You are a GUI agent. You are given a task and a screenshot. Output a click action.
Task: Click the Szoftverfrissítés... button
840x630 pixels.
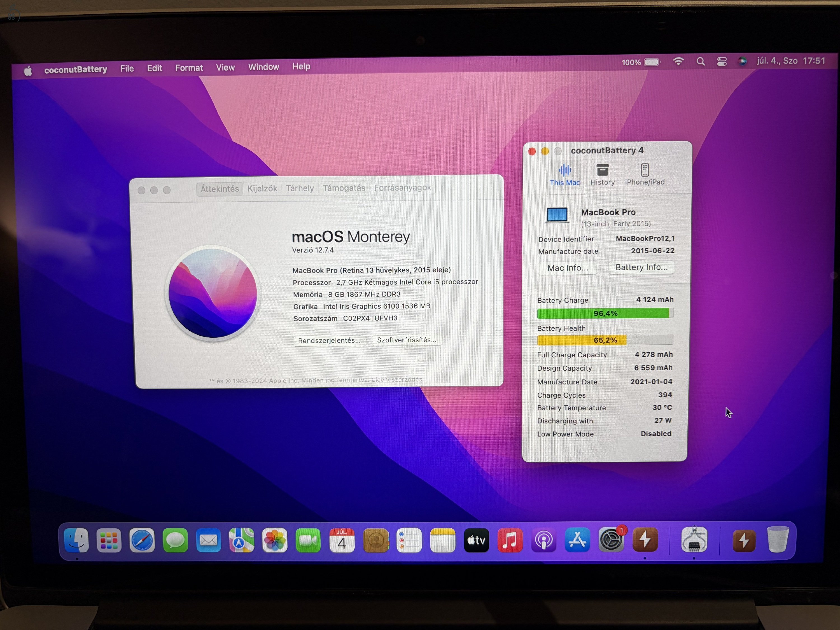406,340
